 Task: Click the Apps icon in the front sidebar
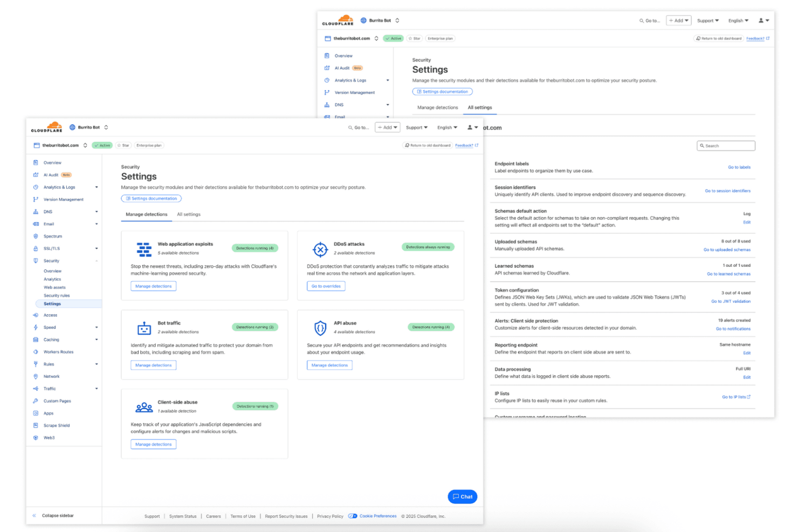pyautogui.click(x=36, y=413)
